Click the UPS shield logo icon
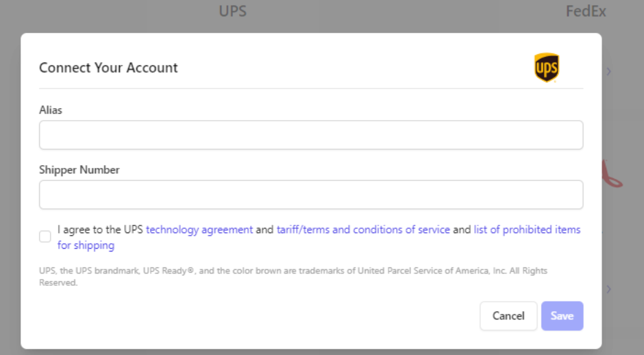This screenshot has width=644, height=355. pos(546,67)
